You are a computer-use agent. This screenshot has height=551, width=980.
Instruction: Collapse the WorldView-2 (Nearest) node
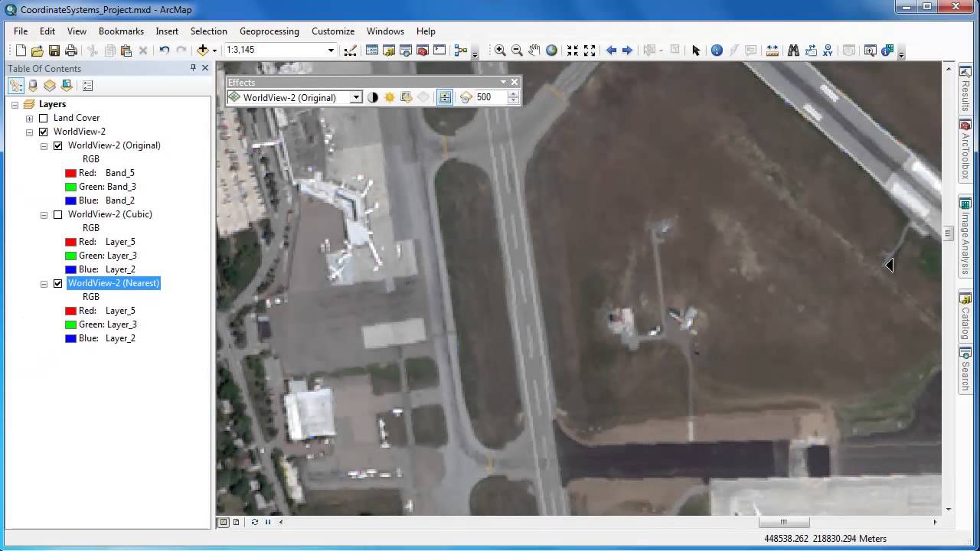coord(44,283)
